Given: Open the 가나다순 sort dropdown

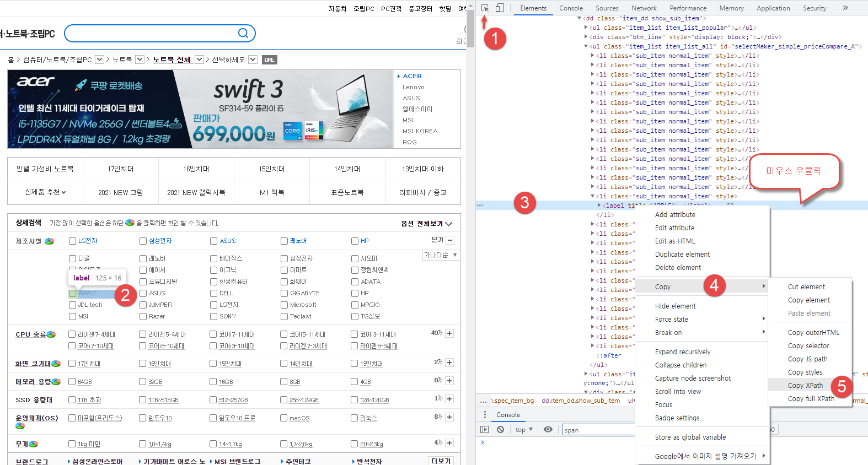Looking at the screenshot, I should pyautogui.click(x=441, y=255).
